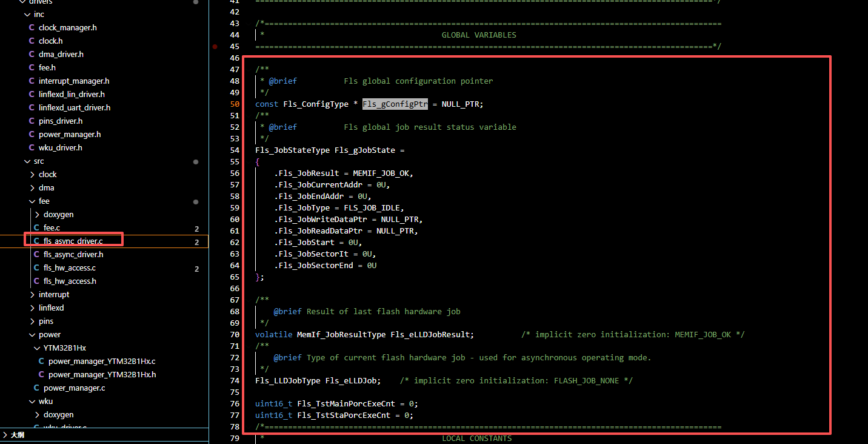
Task: Click the file icon next to fls_hw_access.c
Action: [36, 268]
